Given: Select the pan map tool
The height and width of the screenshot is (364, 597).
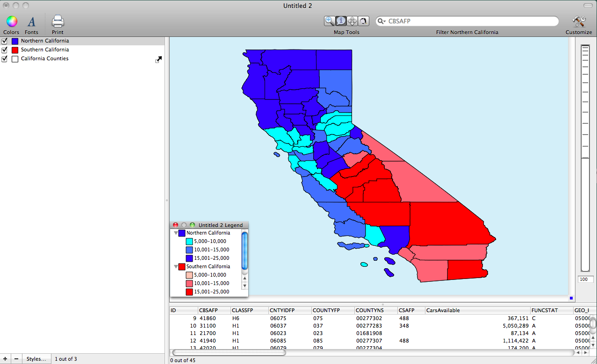Looking at the screenshot, I should tap(352, 21).
